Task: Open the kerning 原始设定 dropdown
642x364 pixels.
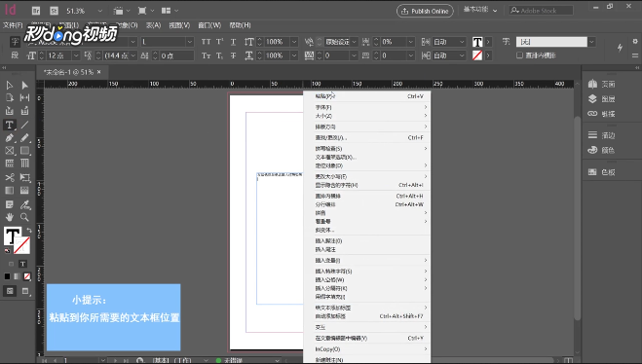Action: [x=355, y=42]
